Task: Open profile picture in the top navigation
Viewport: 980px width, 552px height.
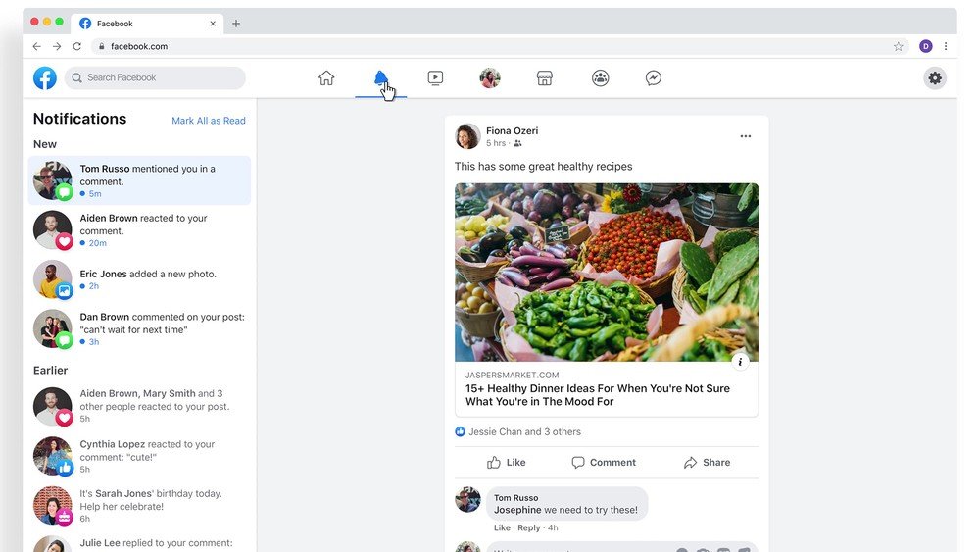Action: pyautogui.click(x=490, y=78)
